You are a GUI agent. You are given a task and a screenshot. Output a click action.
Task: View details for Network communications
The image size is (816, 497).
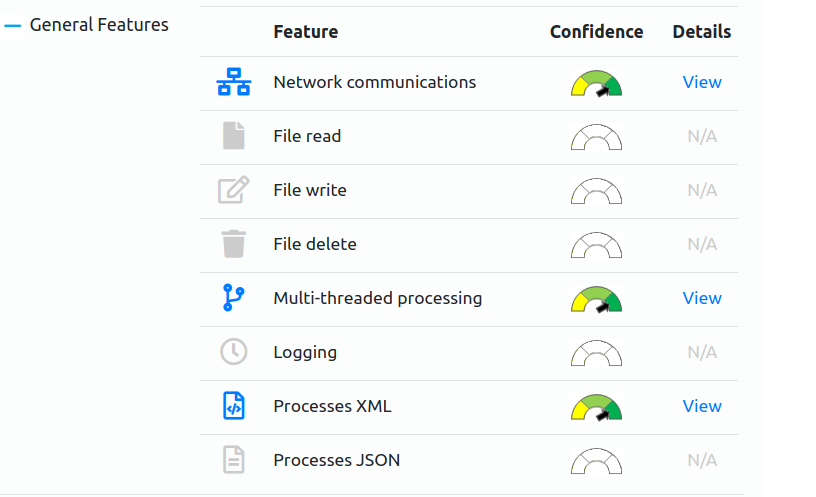pos(702,82)
